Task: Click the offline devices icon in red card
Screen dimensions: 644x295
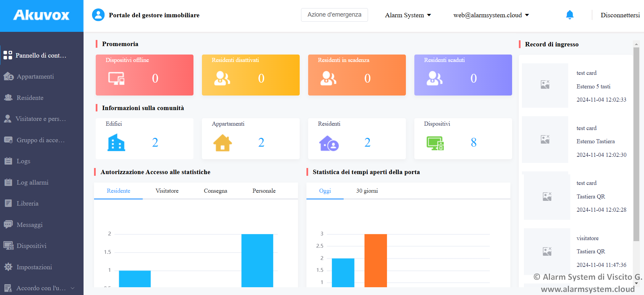Action: 116,78
